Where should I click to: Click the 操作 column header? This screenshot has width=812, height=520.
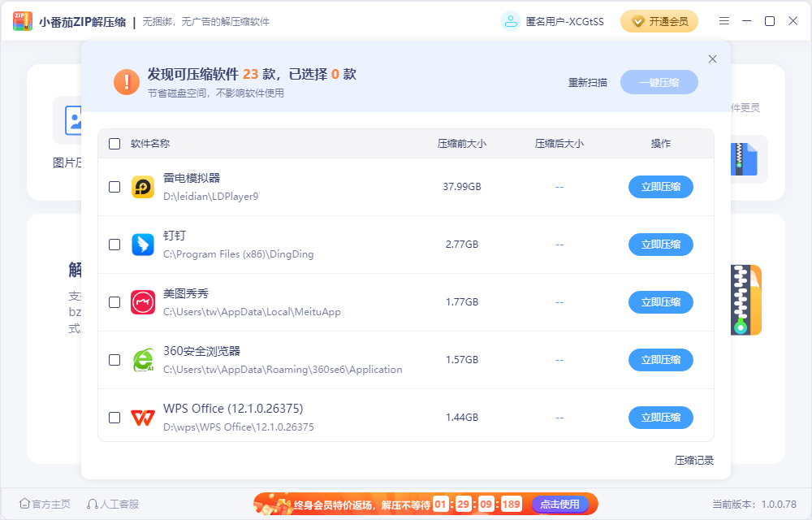pyautogui.click(x=661, y=144)
